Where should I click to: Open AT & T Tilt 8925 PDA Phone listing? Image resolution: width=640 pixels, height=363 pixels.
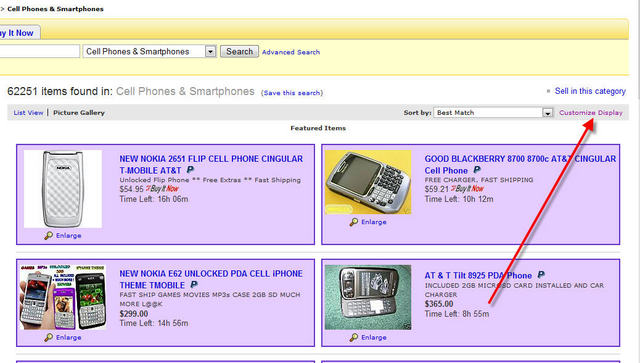[x=478, y=276]
